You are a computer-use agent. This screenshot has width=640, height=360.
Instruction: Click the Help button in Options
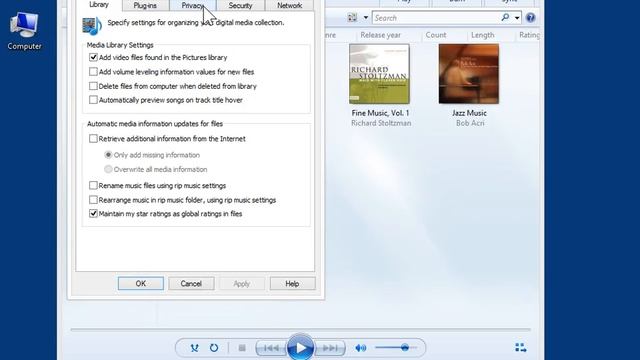point(292,284)
